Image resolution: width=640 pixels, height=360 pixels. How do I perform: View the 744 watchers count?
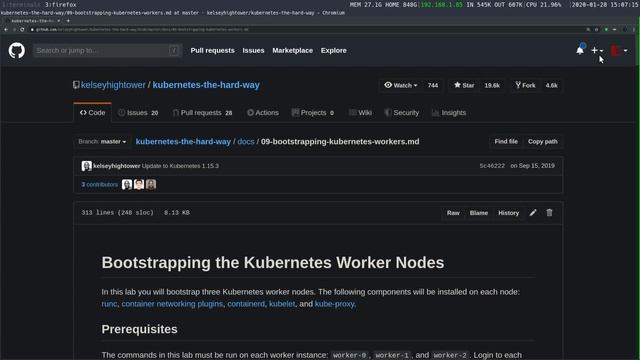[x=433, y=85]
